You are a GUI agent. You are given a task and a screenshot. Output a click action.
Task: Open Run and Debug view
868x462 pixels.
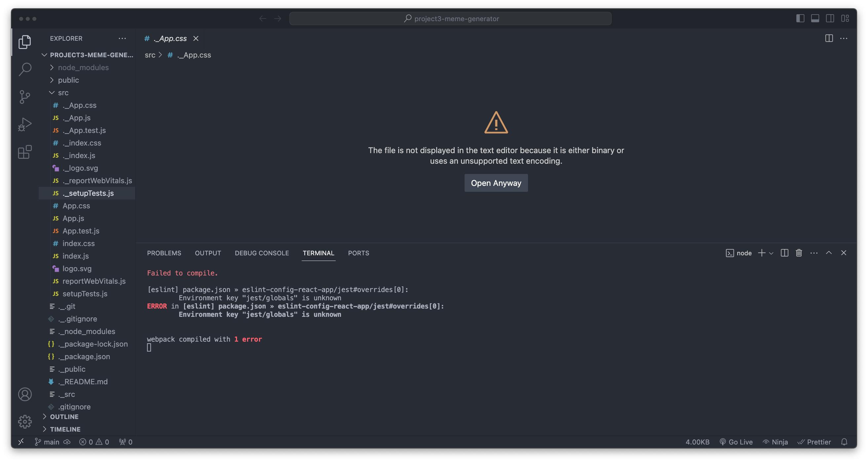point(25,124)
